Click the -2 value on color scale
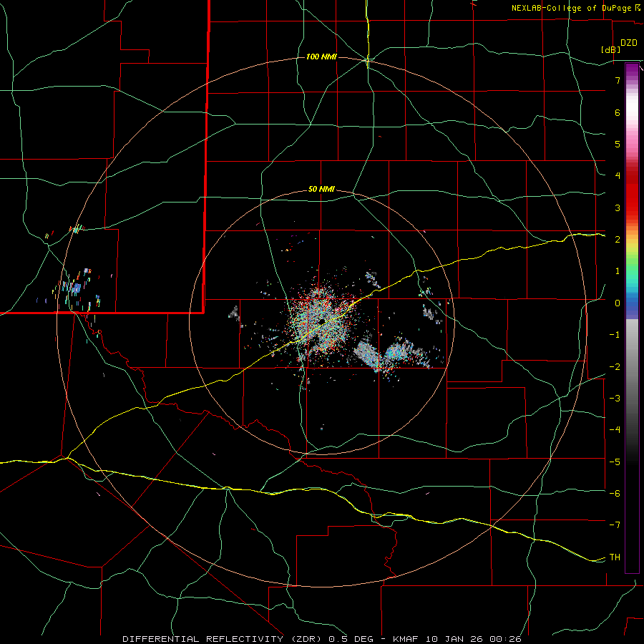644x644 pixels. (x=615, y=367)
